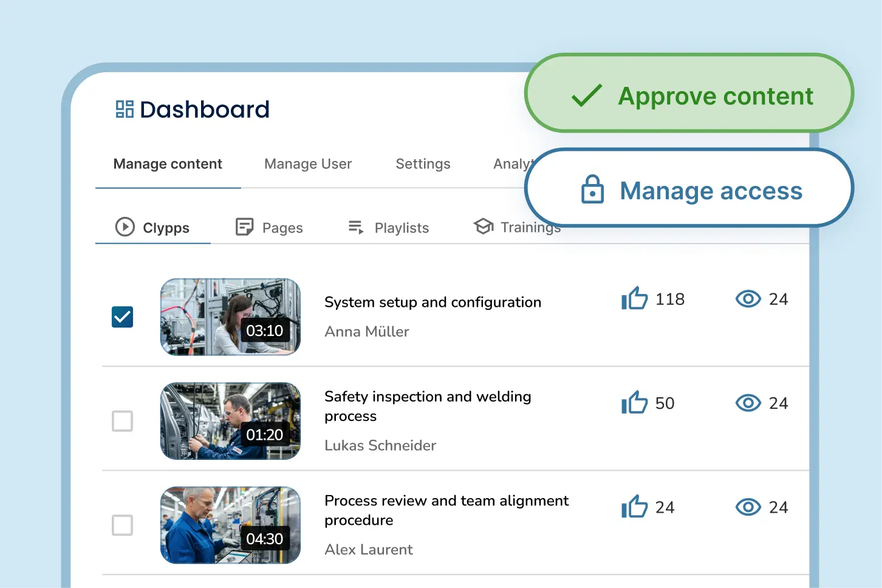Switch to the Clypps sub-tab

[153, 228]
